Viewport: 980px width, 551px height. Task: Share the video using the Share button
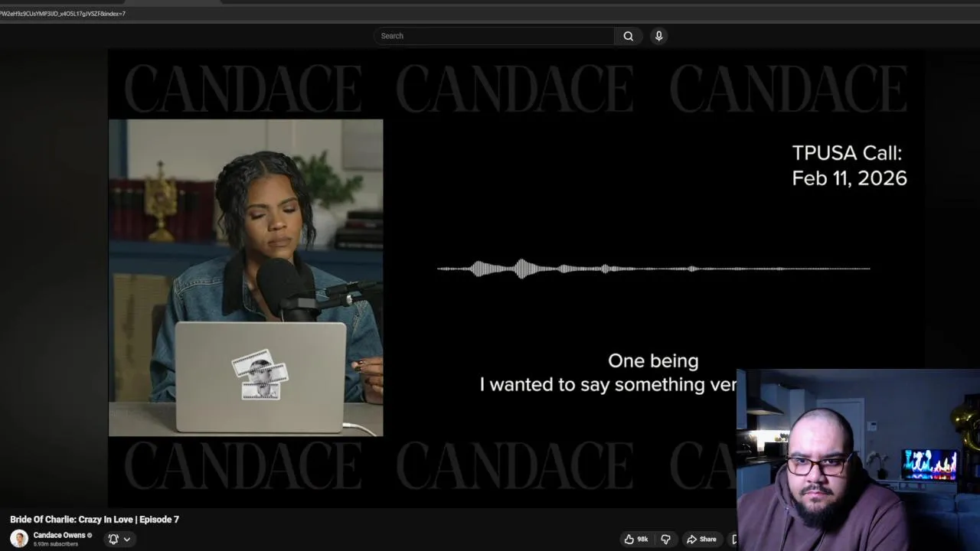pyautogui.click(x=701, y=539)
